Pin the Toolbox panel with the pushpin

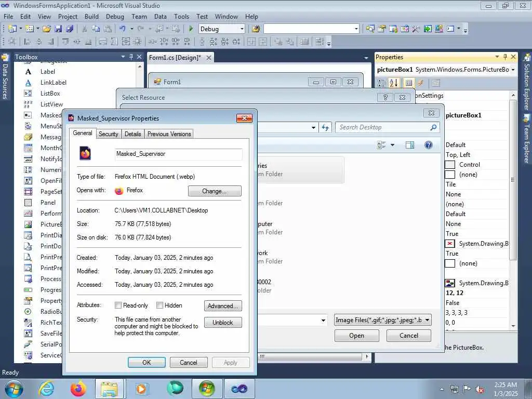coord(131,57)
